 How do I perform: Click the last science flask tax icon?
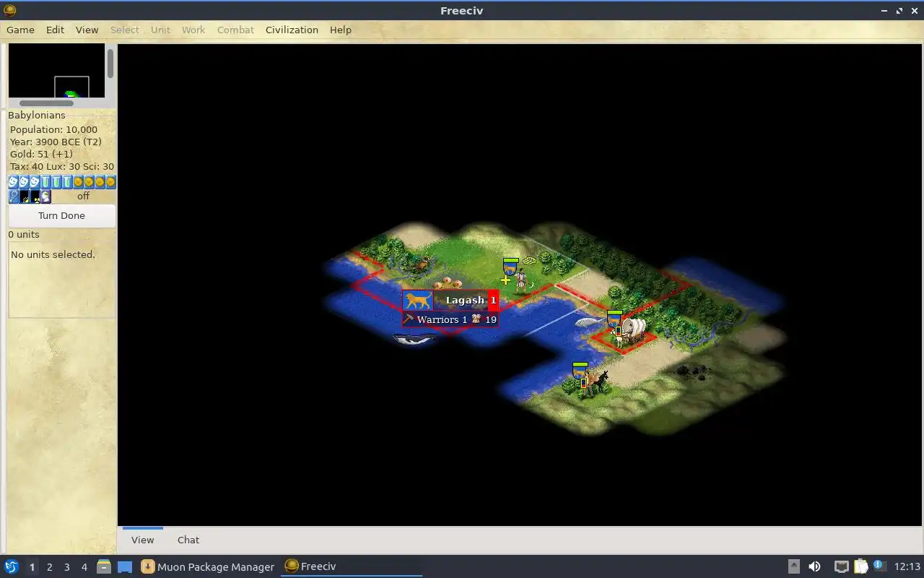coord(67,182)
